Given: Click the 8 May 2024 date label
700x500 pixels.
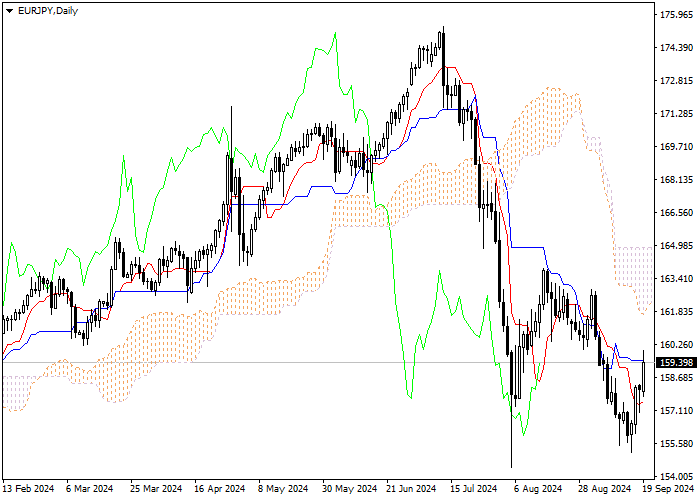Looking at the screenshot, I should [283, 489].
